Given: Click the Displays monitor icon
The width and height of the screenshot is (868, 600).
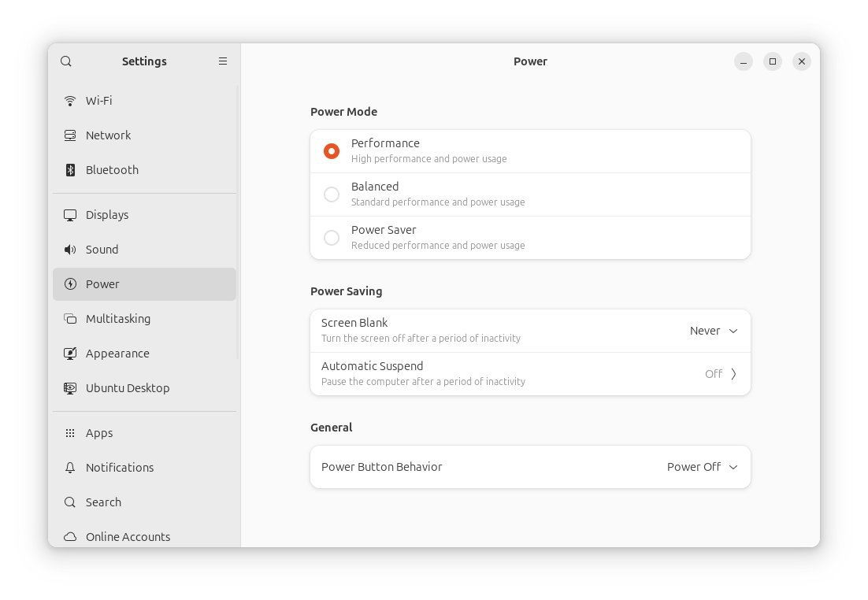Looking at the screenshot, I should 70,215.
